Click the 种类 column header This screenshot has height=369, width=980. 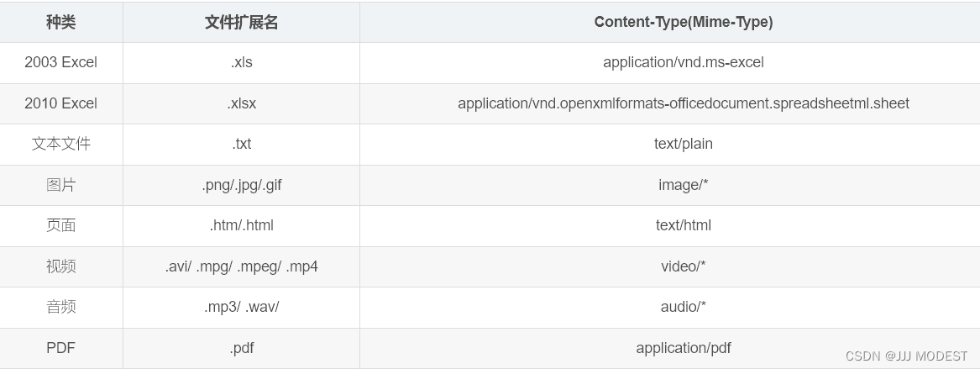[x=60, y=23]
